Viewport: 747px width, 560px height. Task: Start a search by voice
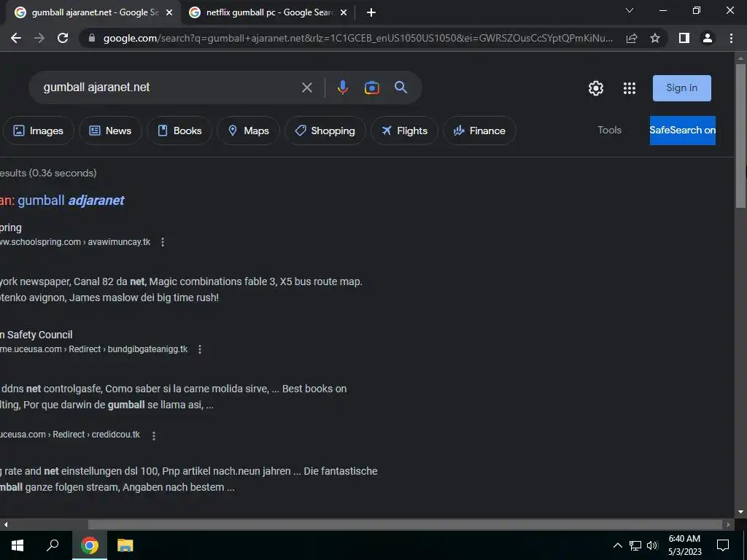pyautogui.click(x=343, y=87)
